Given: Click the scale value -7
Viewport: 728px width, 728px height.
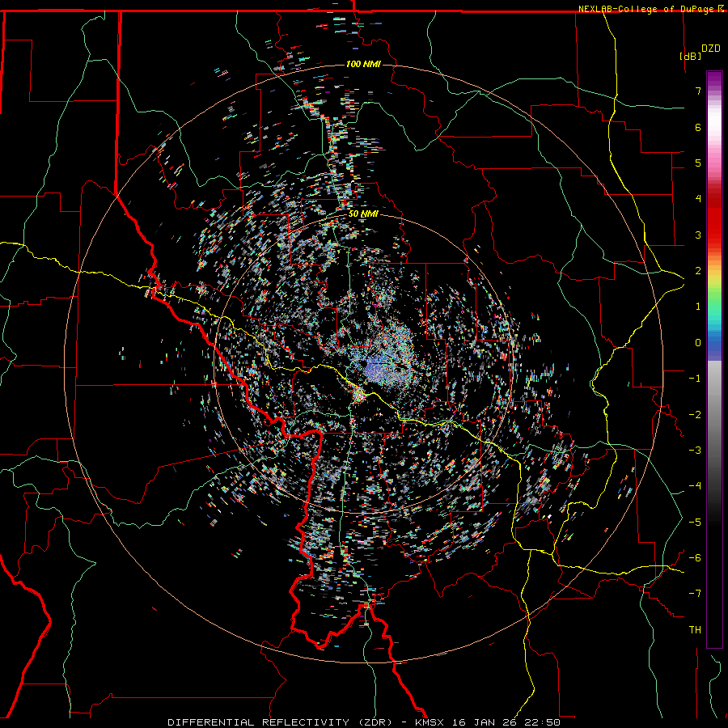Looking at the screenshot, I should [695, 594].
